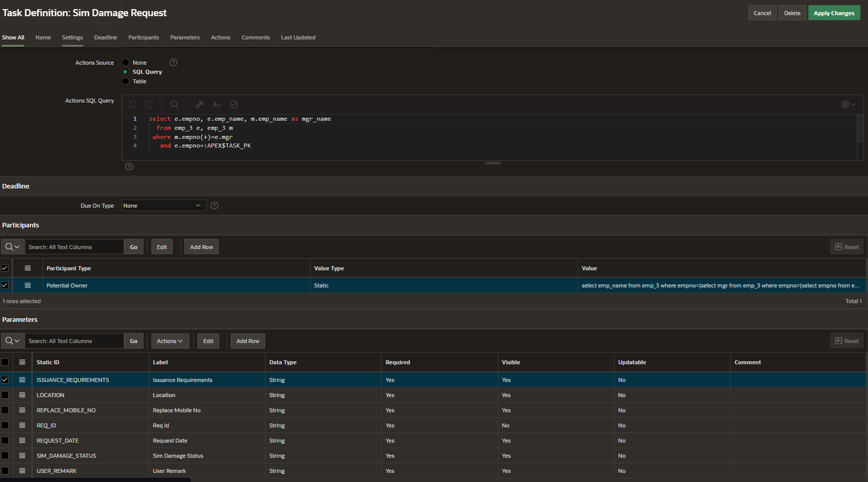This screenshot has width=868, height=482.
Task: Open the Due On Type dropdown
Action: tap(163, 206)
